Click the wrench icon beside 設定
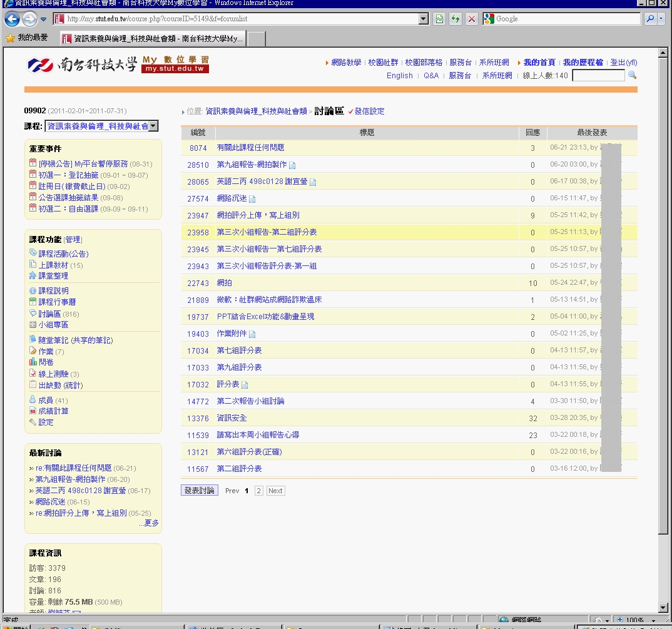 click(x=33, y=422)
